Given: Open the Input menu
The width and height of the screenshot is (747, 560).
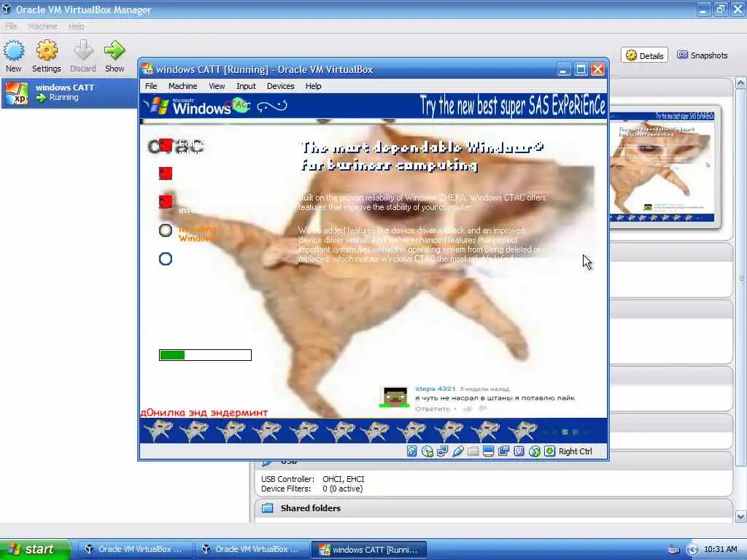Looking at the screenshot, I should click(246, 86).
